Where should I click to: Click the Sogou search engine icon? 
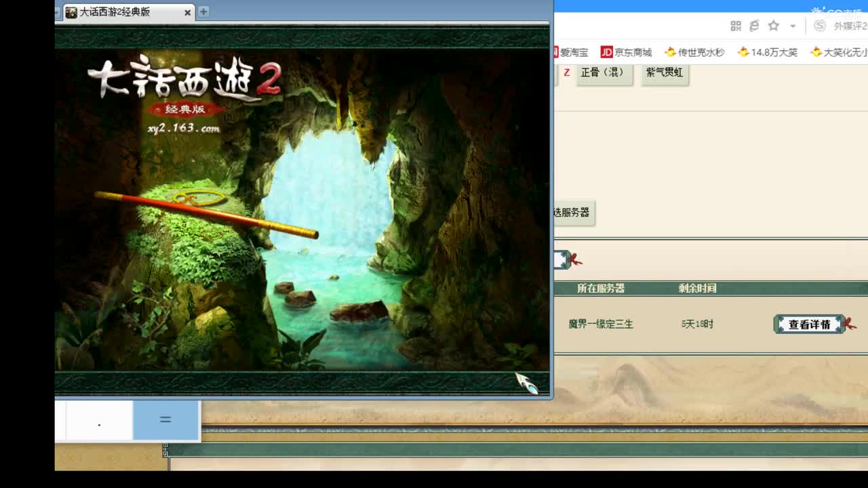pos(820,26)
